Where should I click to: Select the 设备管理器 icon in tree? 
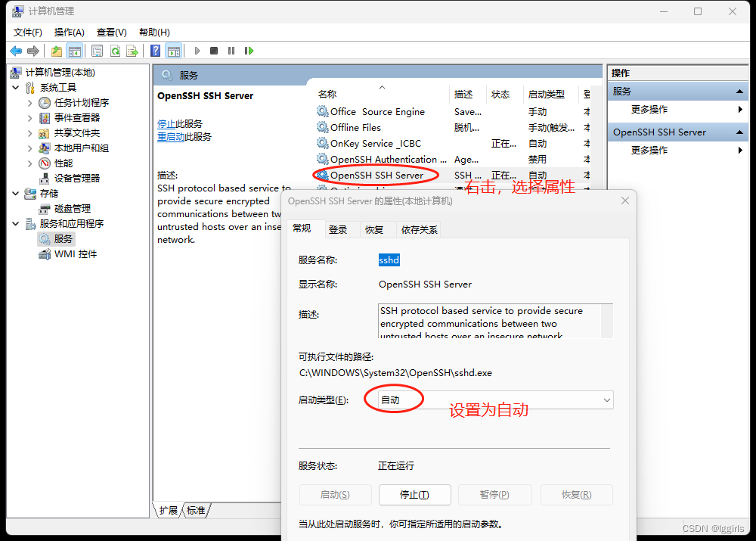[45, 179]
